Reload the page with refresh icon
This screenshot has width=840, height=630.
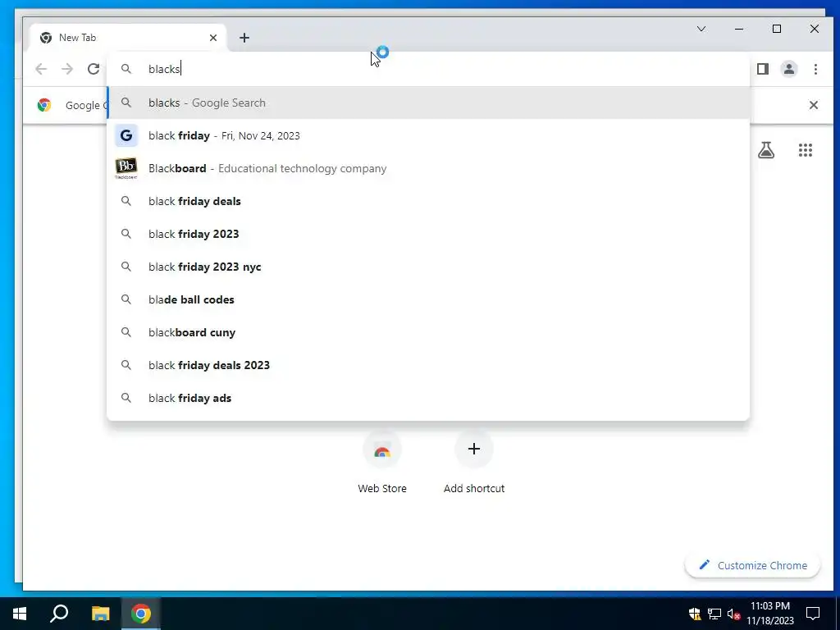coord(94,69)
